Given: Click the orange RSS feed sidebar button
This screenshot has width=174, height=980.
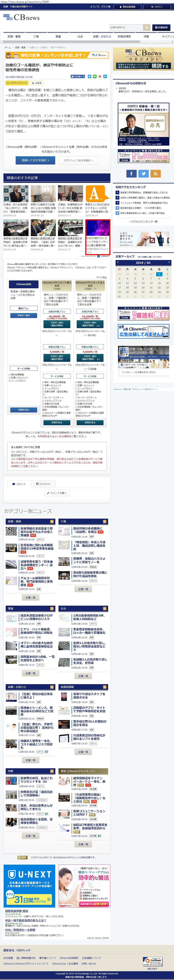Looking at the screenshot, I should (155, 173).
